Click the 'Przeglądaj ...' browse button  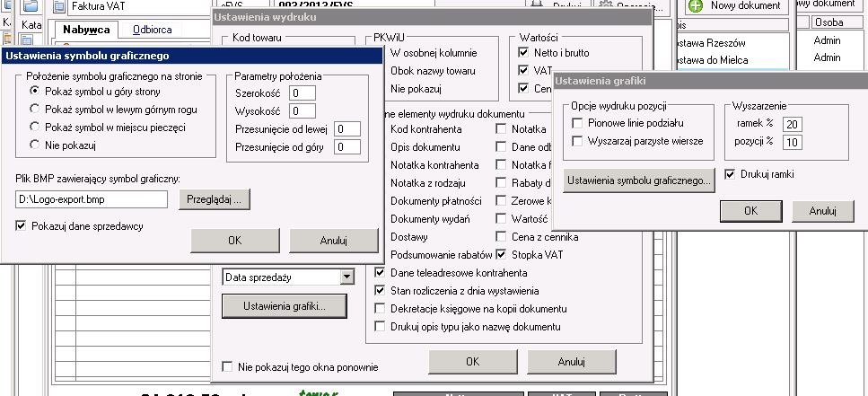click(215, 198)
